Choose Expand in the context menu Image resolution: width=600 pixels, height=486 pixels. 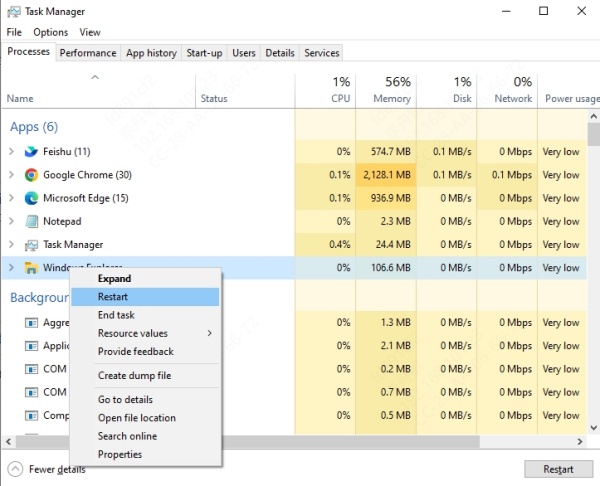tap(145, 279)
